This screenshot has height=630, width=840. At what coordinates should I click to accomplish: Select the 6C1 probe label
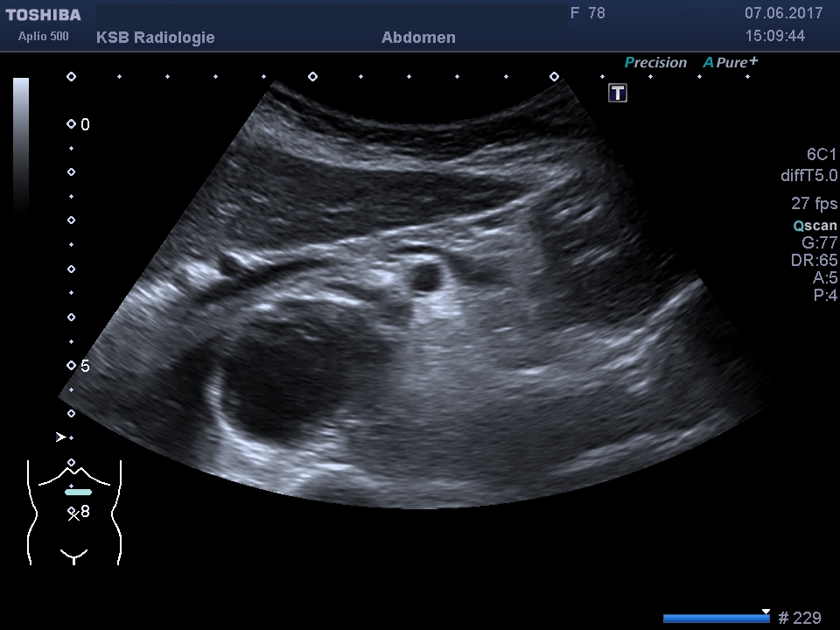click(x=822, y=154)
